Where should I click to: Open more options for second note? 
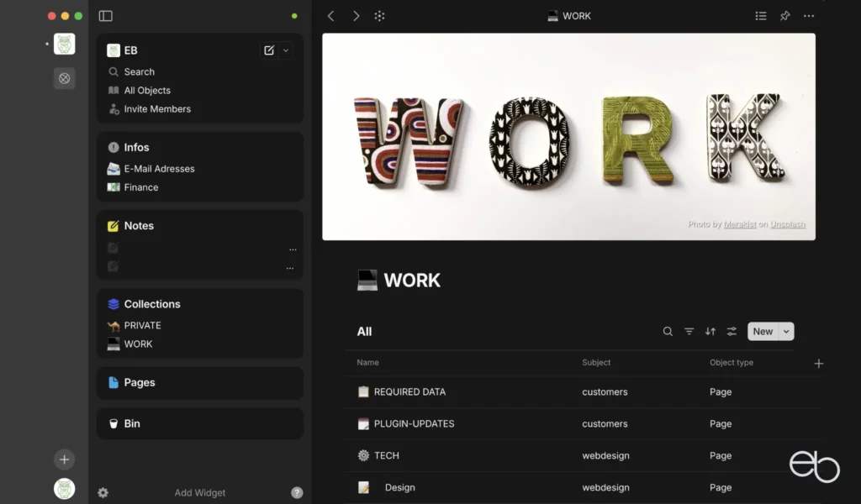pos(289,268)
